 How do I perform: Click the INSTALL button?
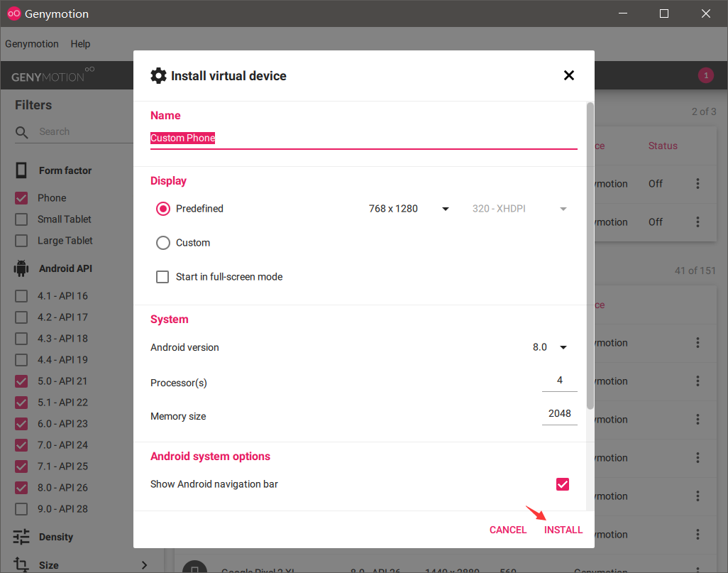click(563, 530)
